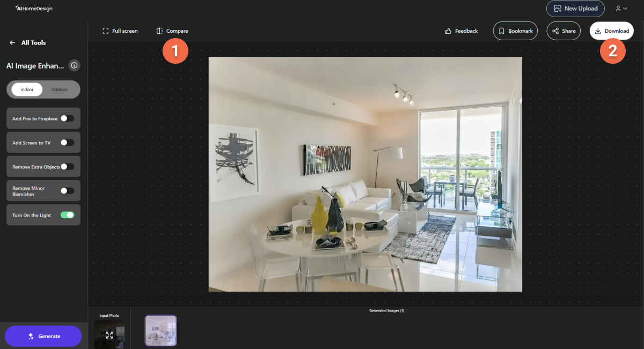Enable the Add Fire to Fireplace toggle
This screenshot has width=644, height=349.
click(x=68, y=118)
